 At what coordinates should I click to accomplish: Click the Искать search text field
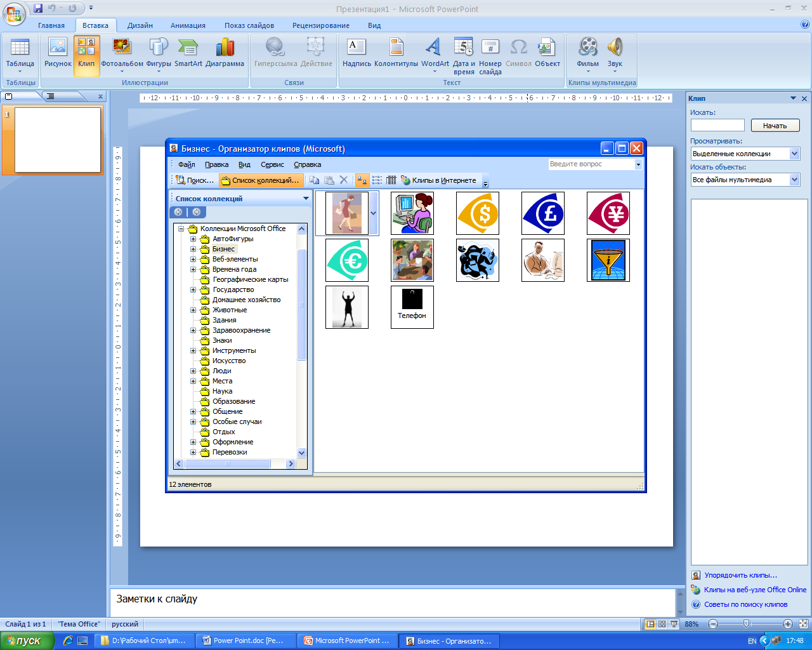[717, 126]
